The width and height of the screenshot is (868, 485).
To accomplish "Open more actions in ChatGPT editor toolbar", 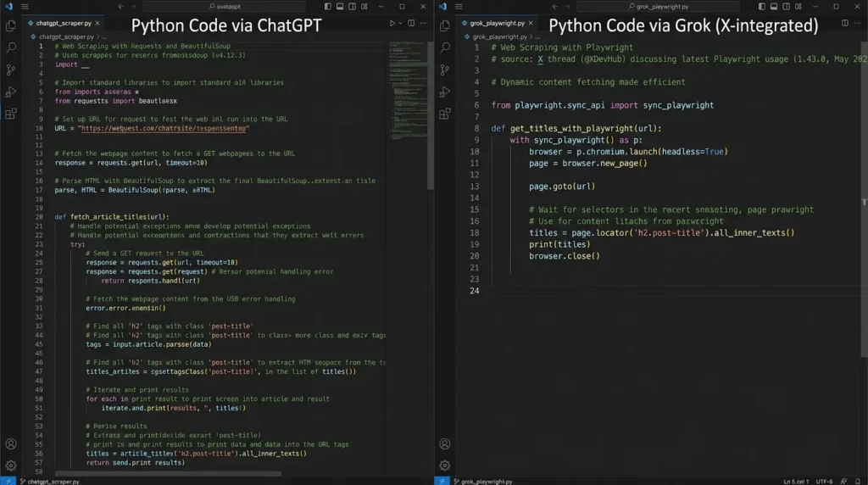I will click(x=424, y=23).
